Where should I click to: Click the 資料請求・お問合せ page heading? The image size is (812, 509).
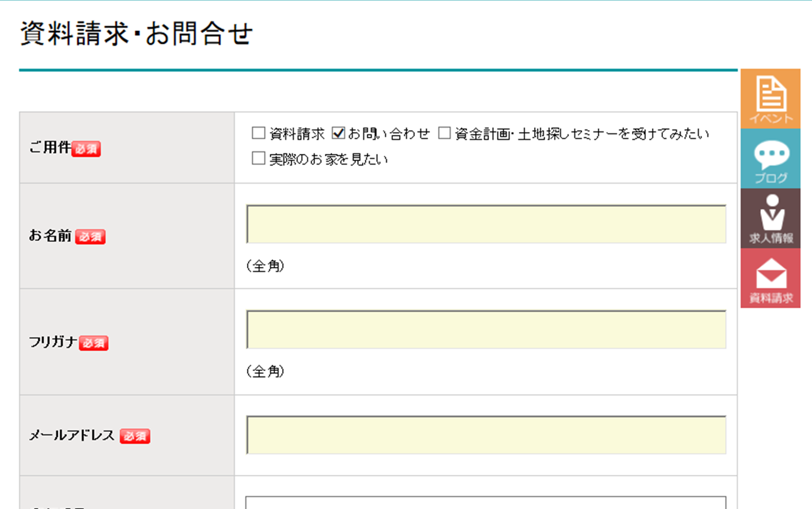pyautogui.click(x=136, y=34)
